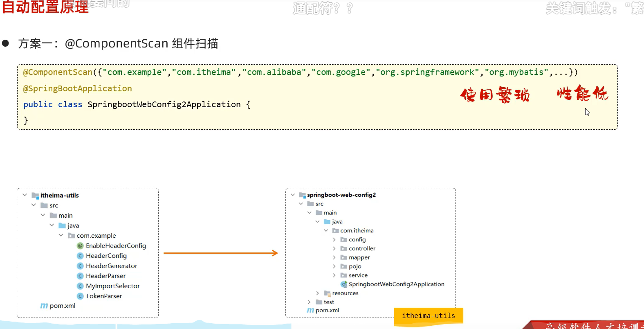Click "com.itheima" string in the code

tap(204, 72)
